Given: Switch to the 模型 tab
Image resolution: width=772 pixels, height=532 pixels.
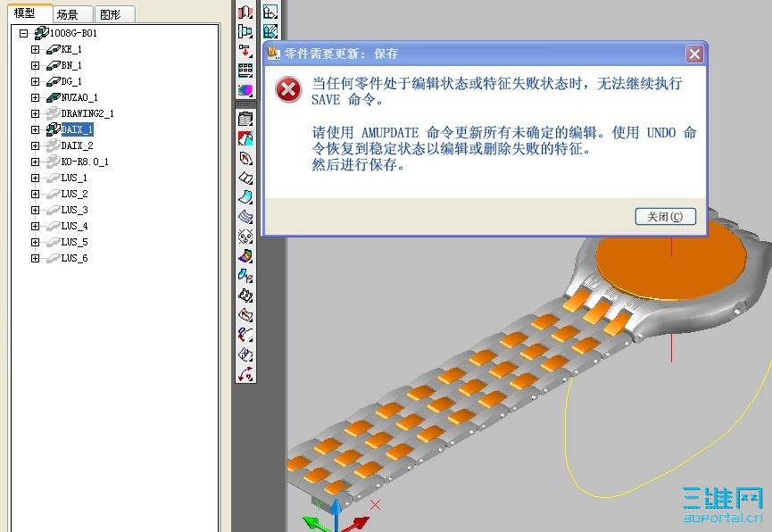Looking at the screenshot, I should [29, 12].
